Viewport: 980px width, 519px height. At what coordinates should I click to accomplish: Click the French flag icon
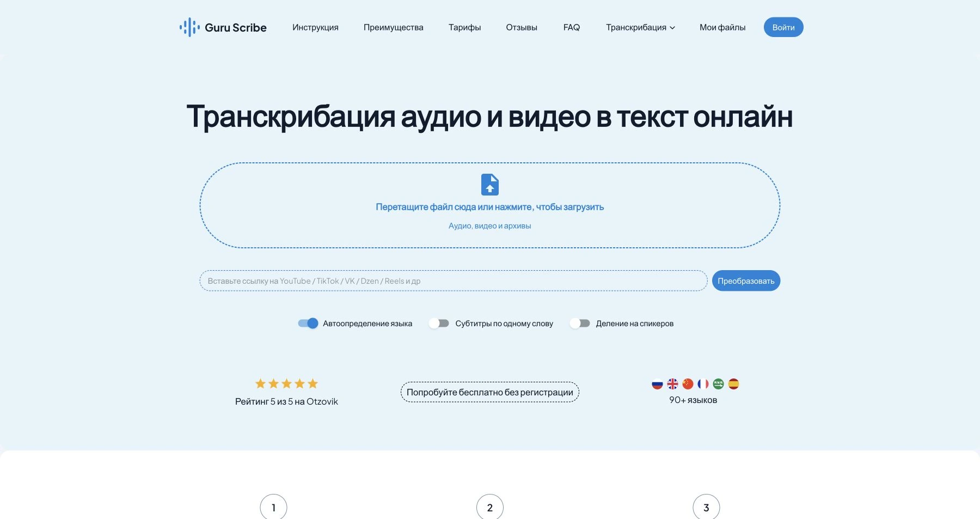pos(703,384)
